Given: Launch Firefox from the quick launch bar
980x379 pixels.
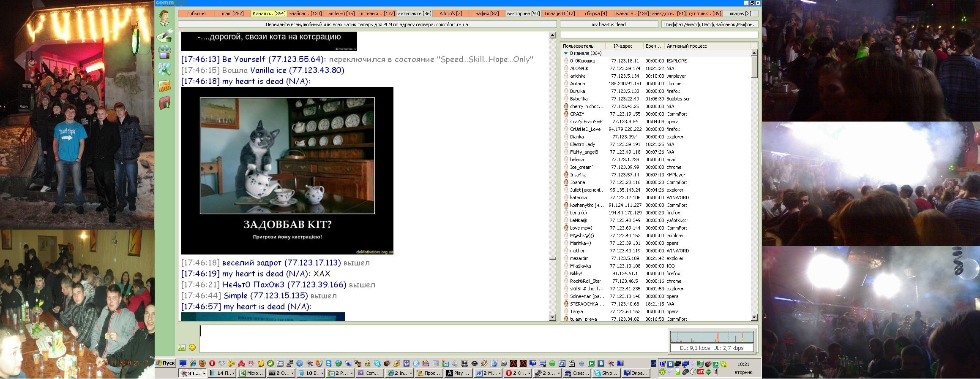Looking at the screenshot, I should pyautogui.click(x=202, y=363).
